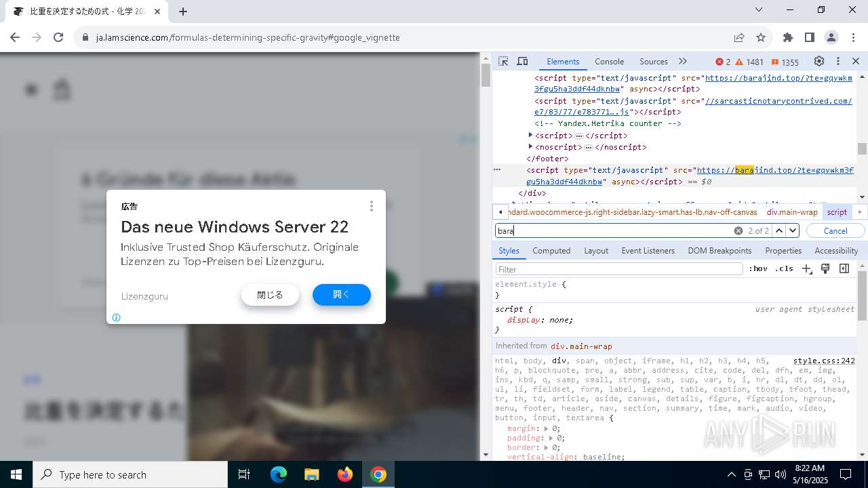Viewport: 868px width, 488px height.
Task: Expand the border property value
Action: coord(547,448)
